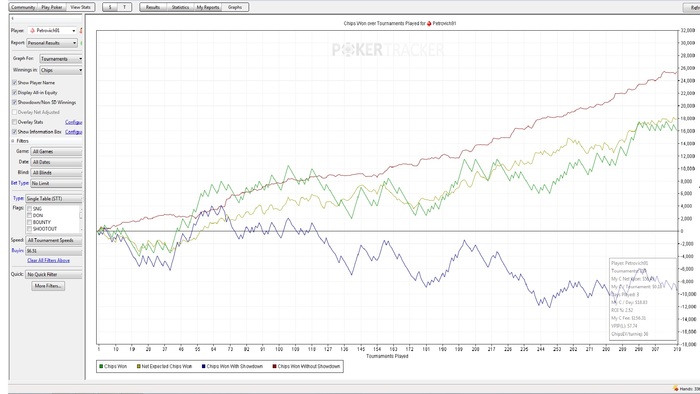Click the Buyin filter label
Image resolution: width=700 pixels, height=394 pixels.
click(x=18, y=251)
